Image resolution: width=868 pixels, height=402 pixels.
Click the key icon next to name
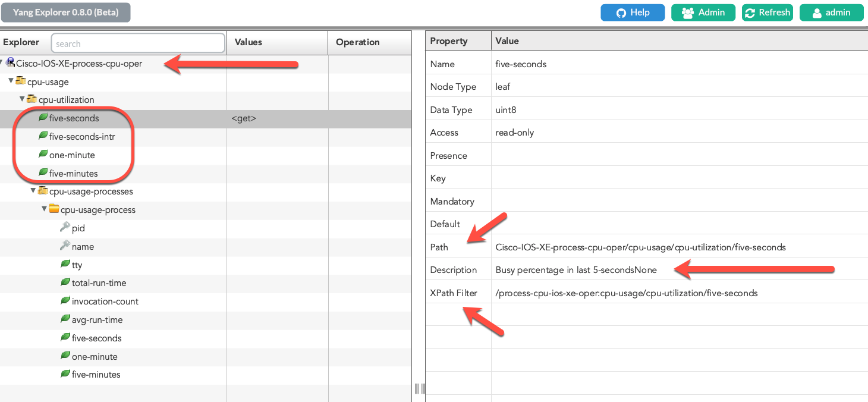(x=65, y=246)
